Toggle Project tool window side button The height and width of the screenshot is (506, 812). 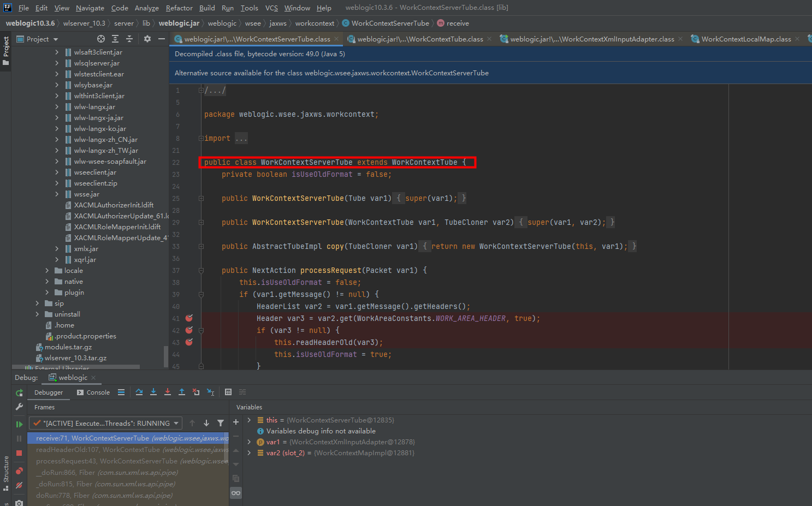tap(6, 50)
